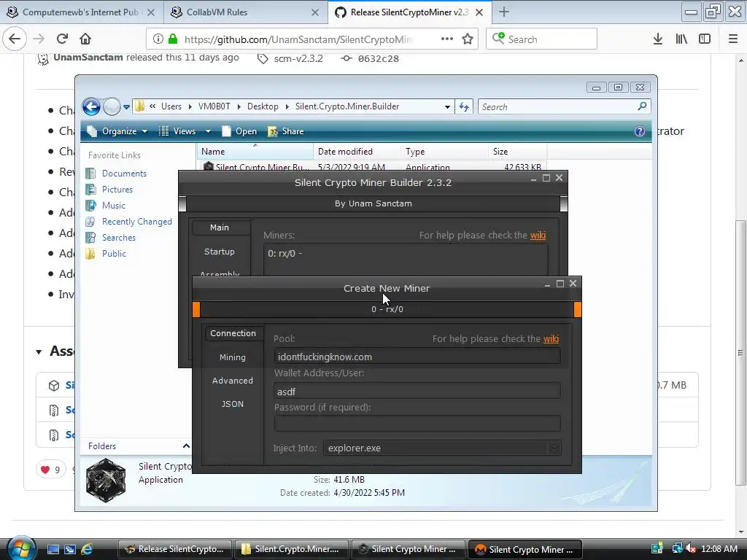Reload the GitHub page
The image size is (747, 560).
[x=62, y=39]
